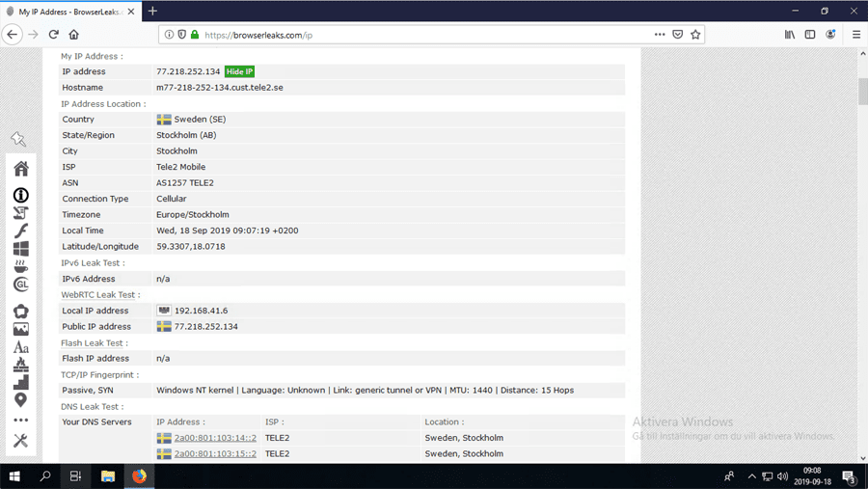The width and height of the screenshot is (868, 489).
Task: Open DNS server link 2a00:801:103:15::2
Action: (215, 453)
